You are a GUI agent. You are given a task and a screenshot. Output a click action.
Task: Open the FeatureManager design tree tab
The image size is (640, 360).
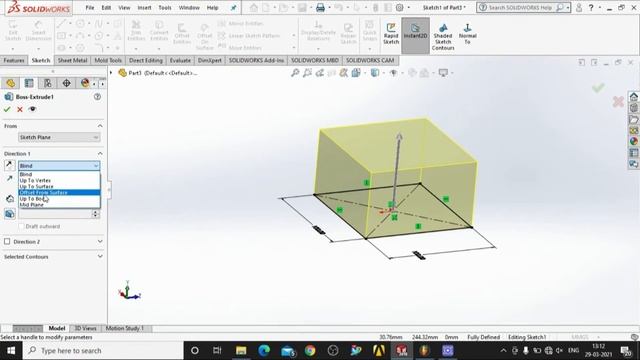[x=11, y=83]
